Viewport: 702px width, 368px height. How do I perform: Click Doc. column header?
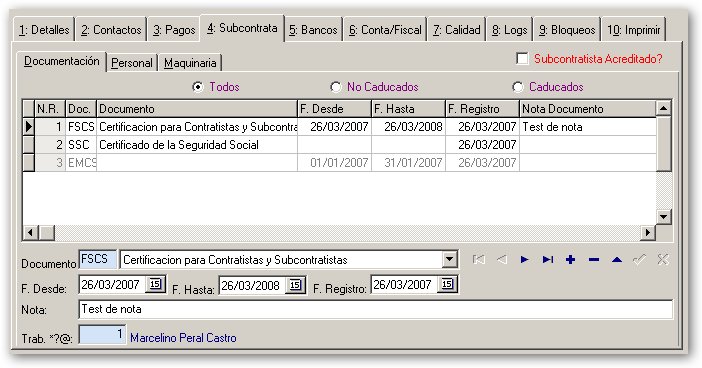[81, 109]
